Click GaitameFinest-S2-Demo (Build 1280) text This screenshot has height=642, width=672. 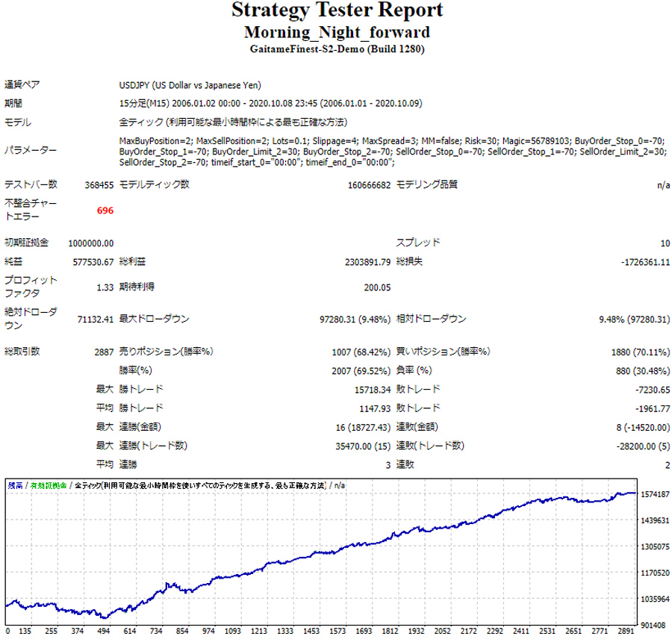tap(337, 49)
